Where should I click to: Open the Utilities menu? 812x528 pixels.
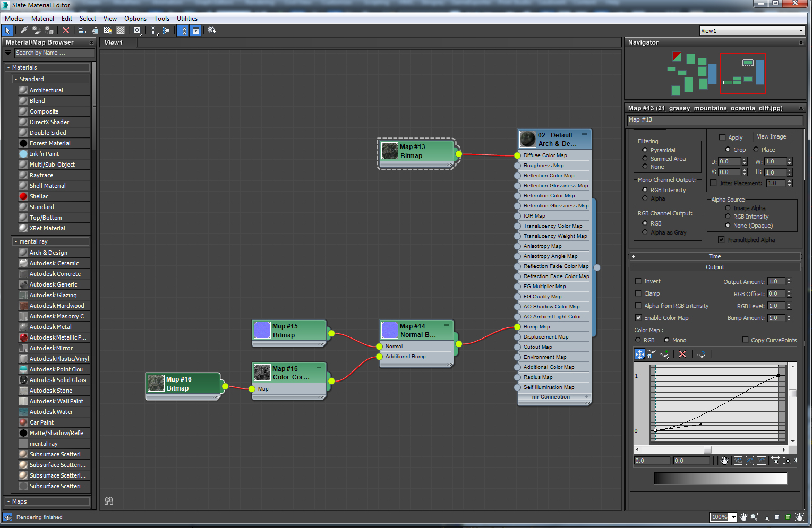tap(187, 19)
